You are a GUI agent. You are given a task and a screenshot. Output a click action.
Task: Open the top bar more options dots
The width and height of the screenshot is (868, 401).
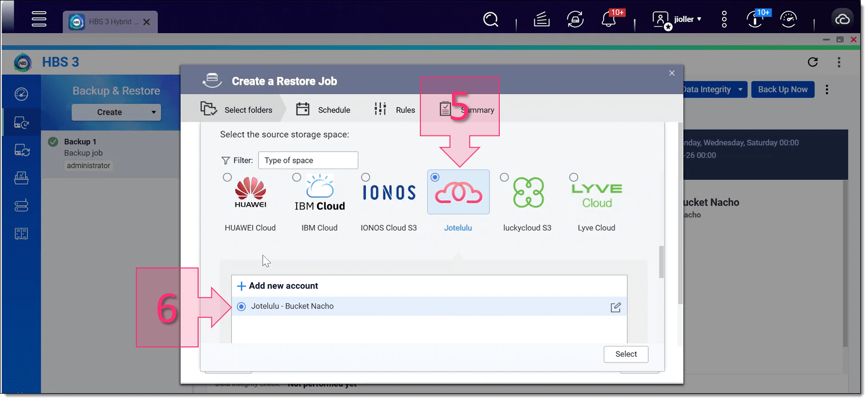pos(724,19)
